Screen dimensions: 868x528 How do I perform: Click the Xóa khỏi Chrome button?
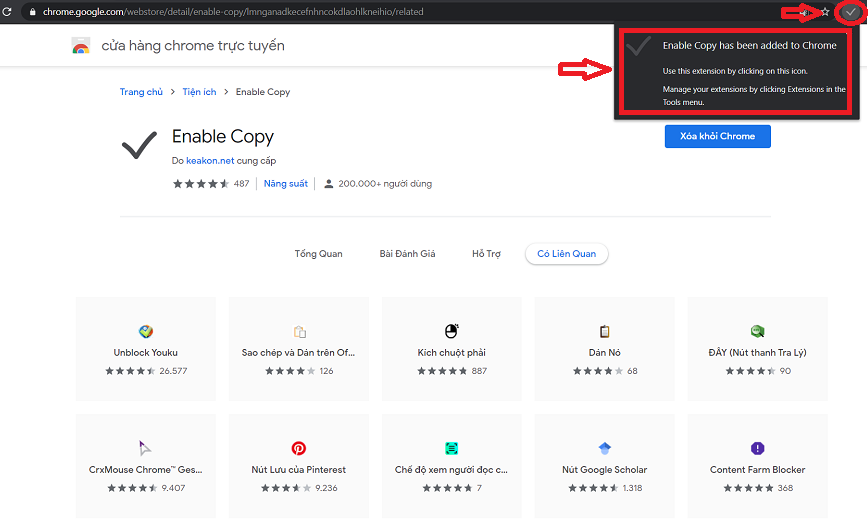click(x=717, y=136)
